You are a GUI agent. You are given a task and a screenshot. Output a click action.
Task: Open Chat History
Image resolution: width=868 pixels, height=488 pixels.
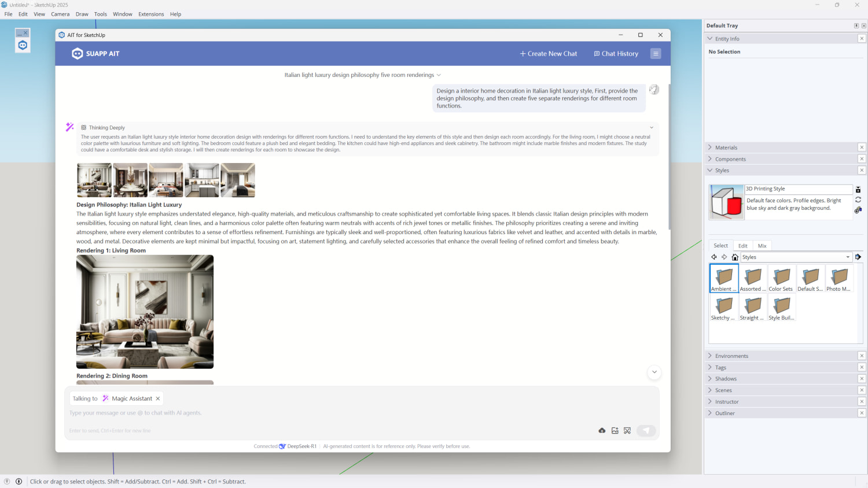click(x=616, y=54)
